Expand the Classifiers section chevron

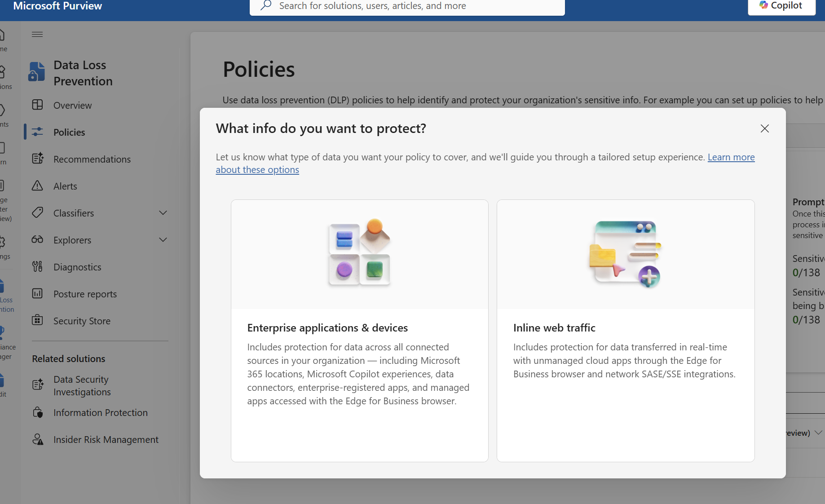[163, 213]
